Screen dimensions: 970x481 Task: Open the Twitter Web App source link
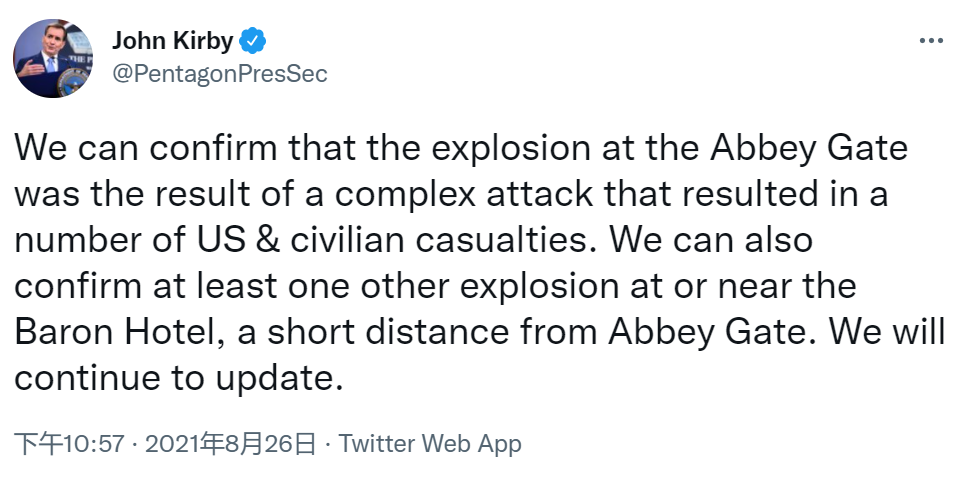click(x=430, y=444)
